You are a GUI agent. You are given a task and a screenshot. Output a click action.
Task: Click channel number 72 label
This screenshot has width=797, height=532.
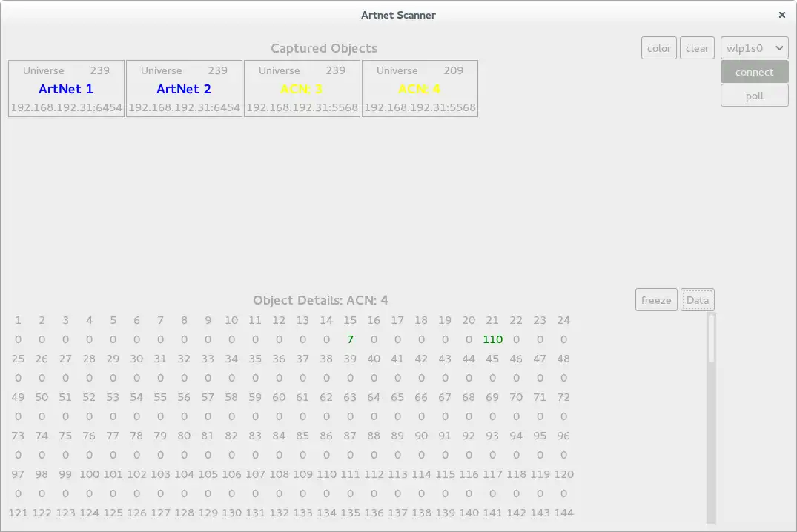[x=563, y=397]
